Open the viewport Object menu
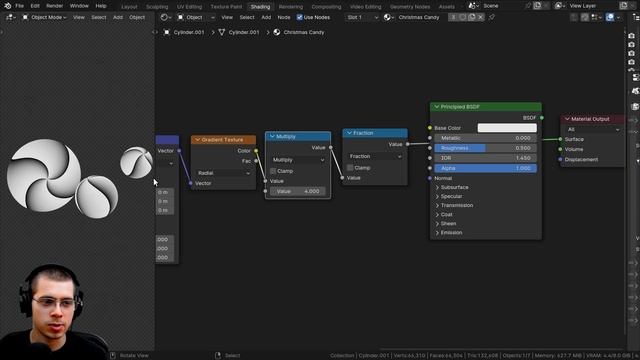This screenshot has height=360, width=640. (137, 17)
